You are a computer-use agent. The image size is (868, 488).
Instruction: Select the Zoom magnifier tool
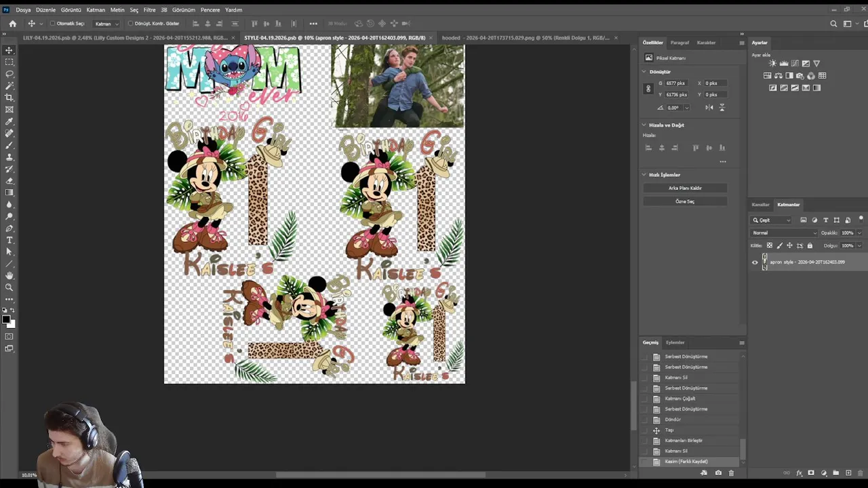click(9, 287)
